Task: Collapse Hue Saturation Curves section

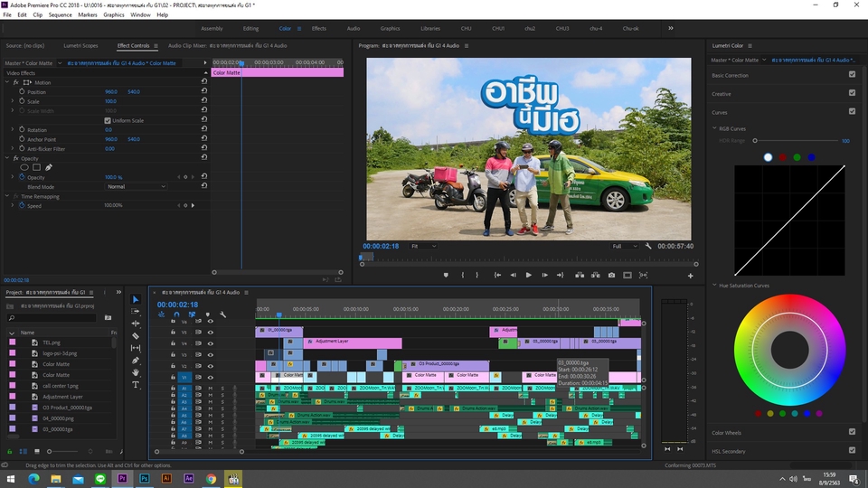Action: pyautogui.click(x=714, y=285)
